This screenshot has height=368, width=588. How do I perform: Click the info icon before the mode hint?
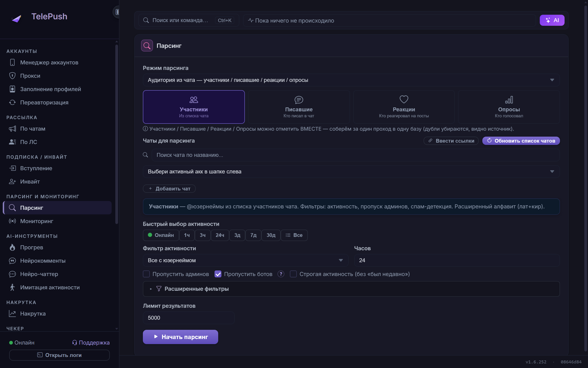click(145, 129)
